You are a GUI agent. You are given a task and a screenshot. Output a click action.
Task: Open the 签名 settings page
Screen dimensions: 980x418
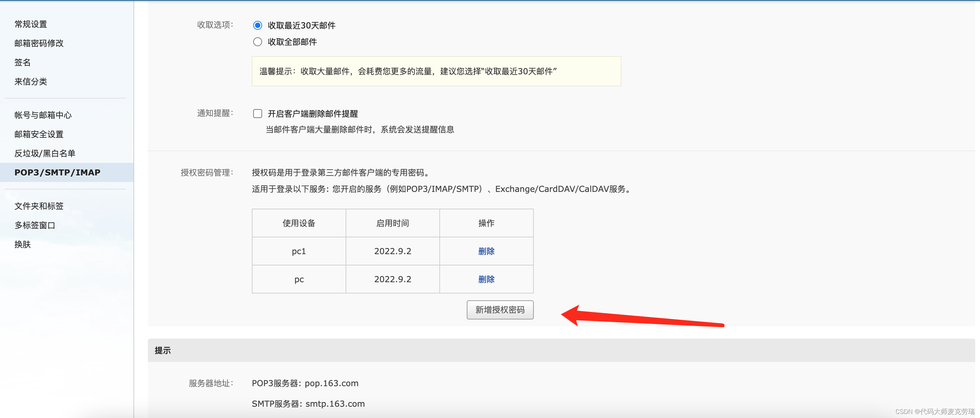(23, 62)
